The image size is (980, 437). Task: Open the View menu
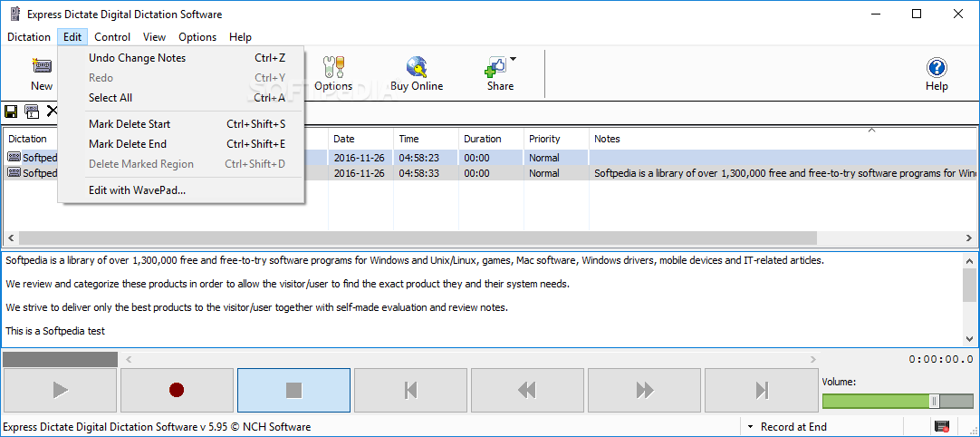(154, 37)
